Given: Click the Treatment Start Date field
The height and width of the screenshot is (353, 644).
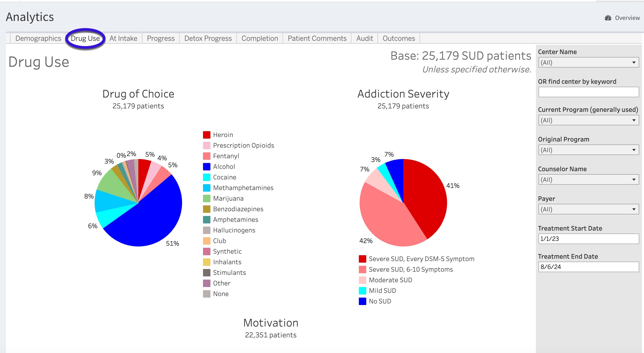Looking at the screenshot, I should coord(588,239).
